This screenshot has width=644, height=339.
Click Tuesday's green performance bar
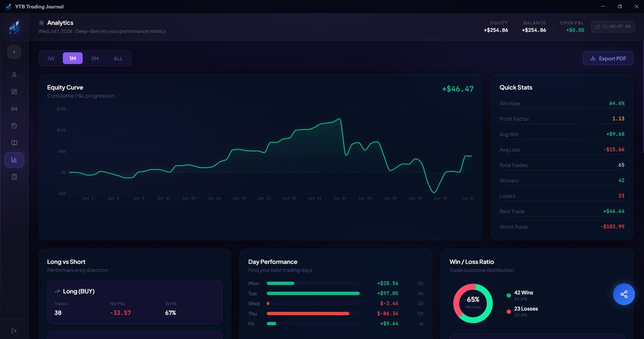(x=313, y=294)
